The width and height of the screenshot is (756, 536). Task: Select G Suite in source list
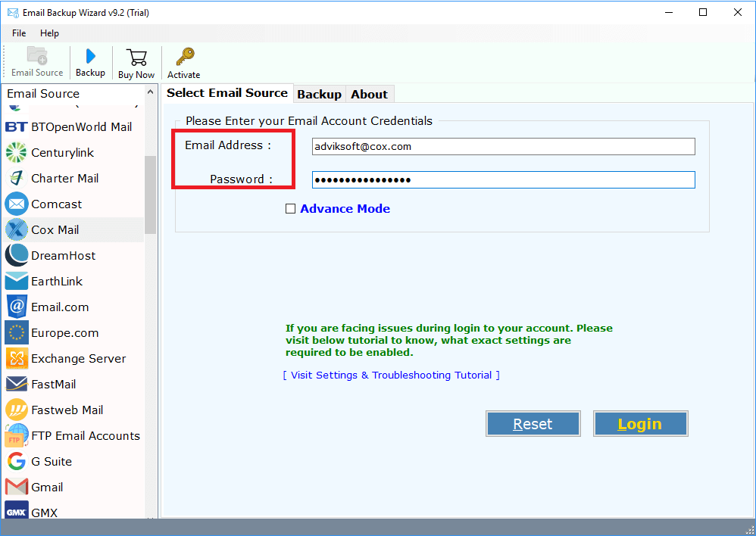[73, 461]
